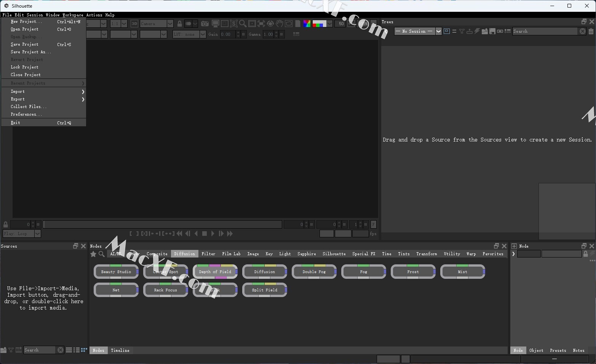The height and width of the screenshot is (364, 596).
Task: Click the play forward button
Action: pyautogui.click(x=213, y=234)
